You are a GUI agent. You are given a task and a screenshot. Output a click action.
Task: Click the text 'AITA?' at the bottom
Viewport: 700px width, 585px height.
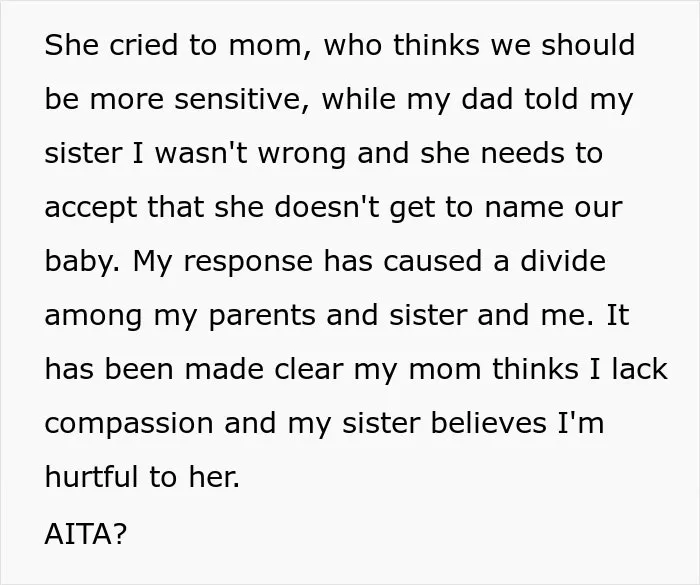click(x=86, y=533)
